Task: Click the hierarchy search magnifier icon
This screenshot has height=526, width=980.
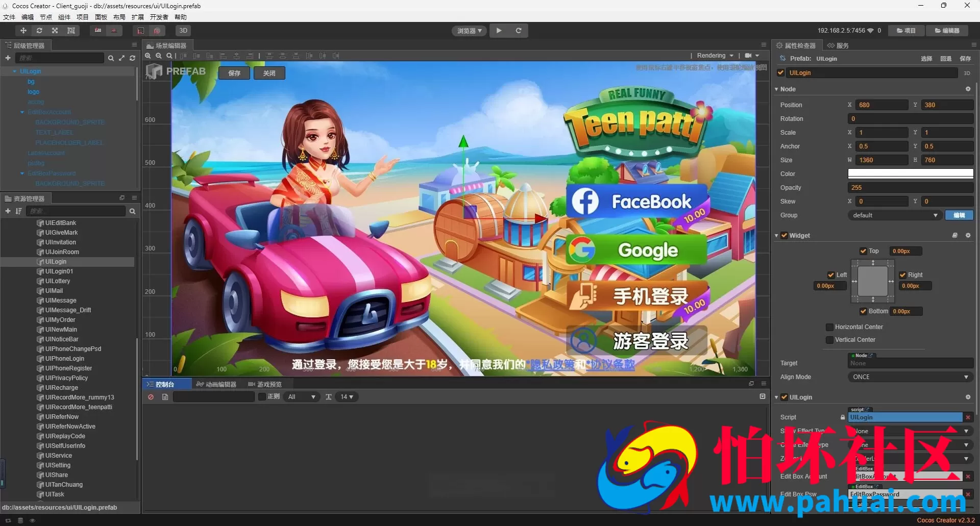Action: pos(111,58)
